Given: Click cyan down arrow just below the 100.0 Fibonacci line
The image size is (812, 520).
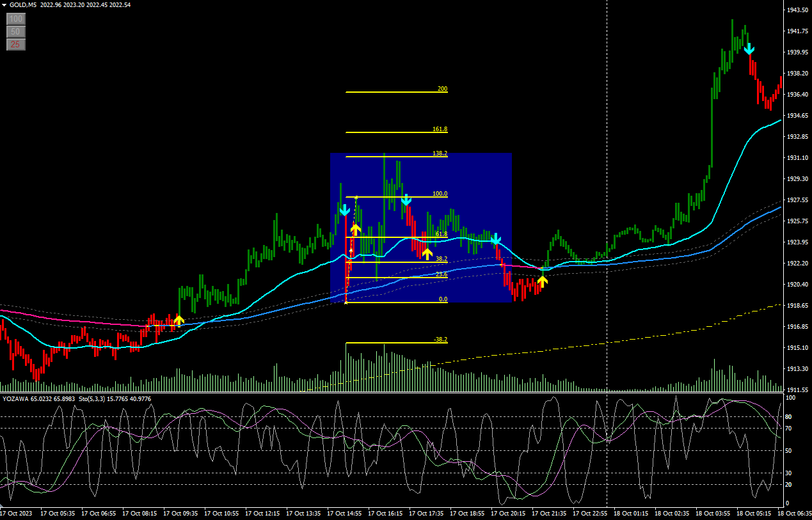Looking at the screenshot, I should point(406,201).
